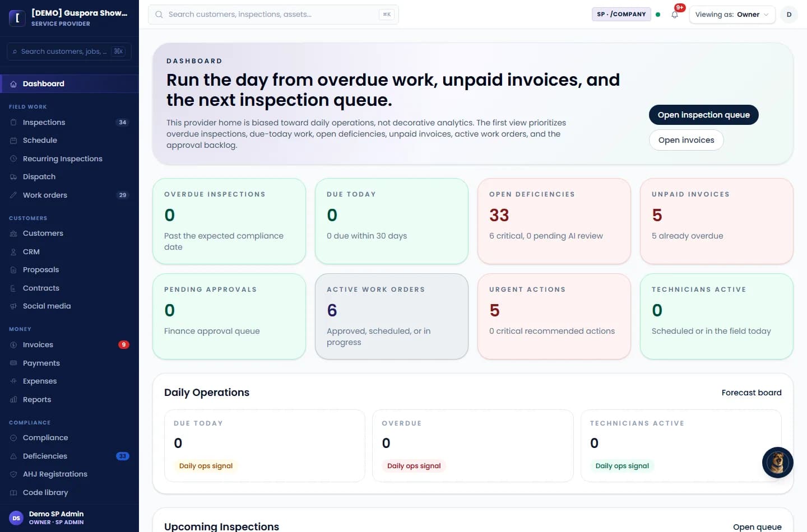807x532 pixels.
Task: Click the Open invoices button
Action: pos(687,140)
